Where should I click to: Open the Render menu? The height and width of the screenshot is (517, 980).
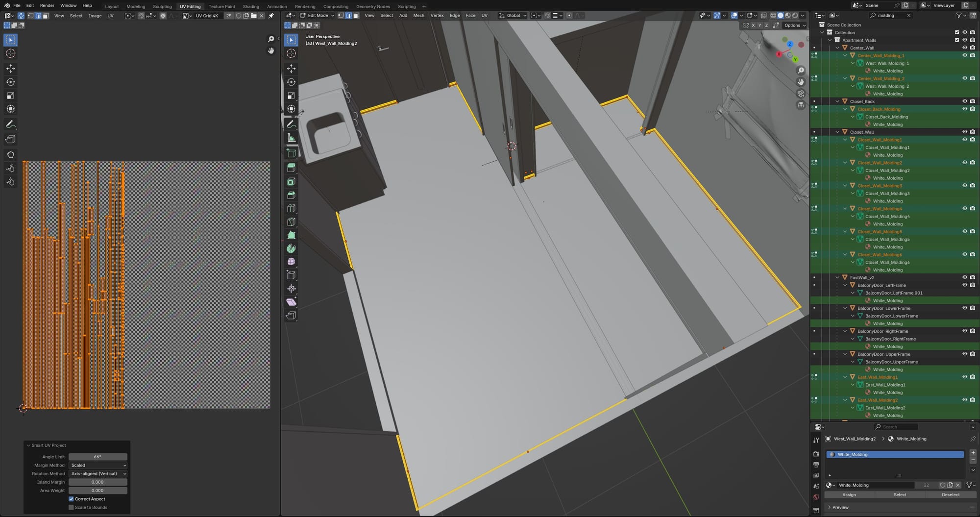[x=47, y=5]
